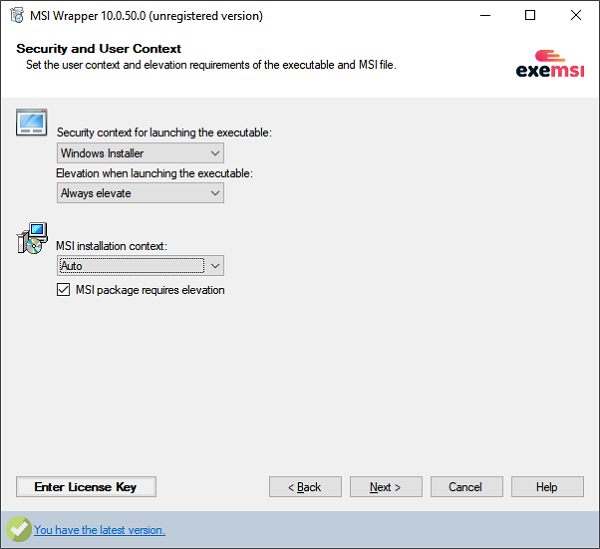Minimize the MSI Wrapper window
The width and height of the screenshot is (600, 549).
484,16
